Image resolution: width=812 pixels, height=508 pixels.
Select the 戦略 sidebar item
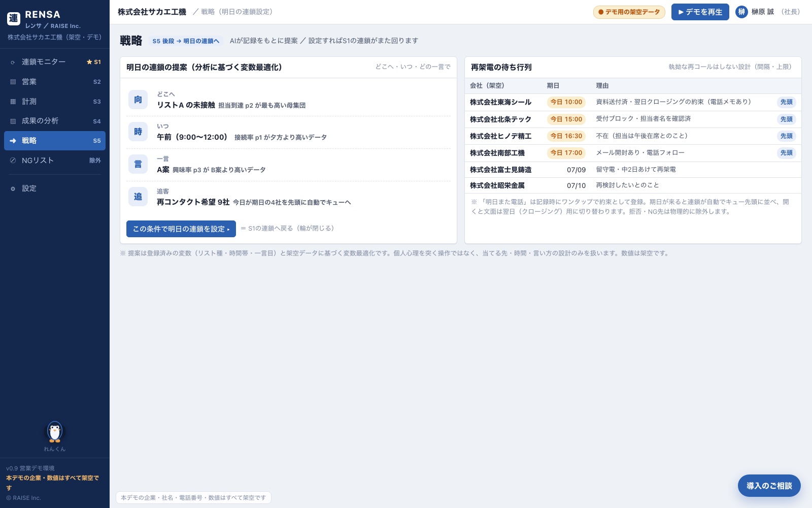tap(55, 141)
